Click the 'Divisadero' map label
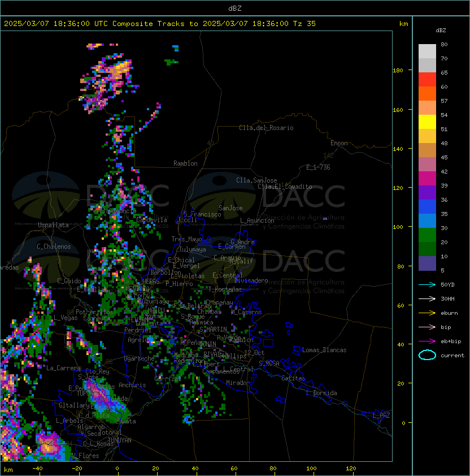 pos(251,280)
